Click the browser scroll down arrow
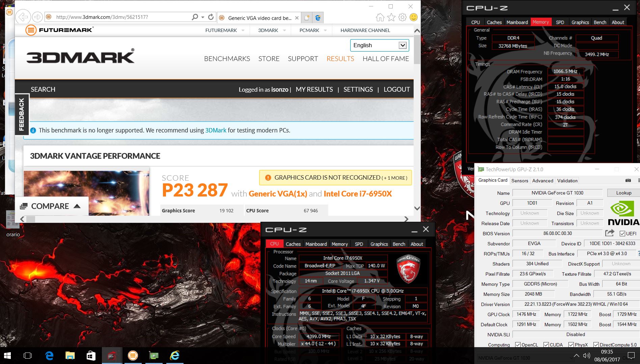This screenshot has width=640, height=364. [x=417, y=209]
